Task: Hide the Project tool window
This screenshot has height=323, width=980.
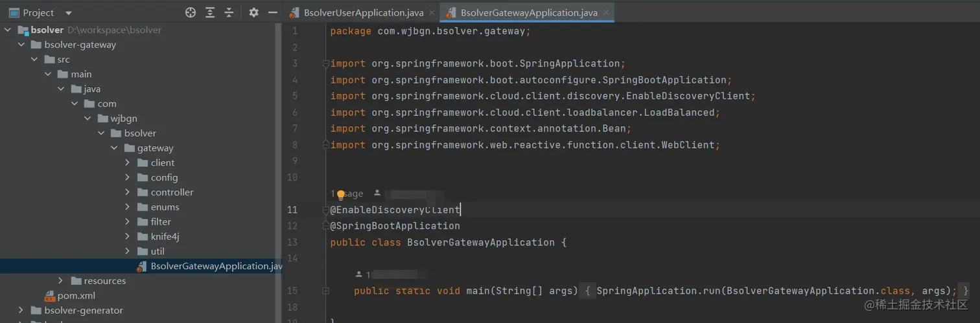Action: (x=273, y=12)
